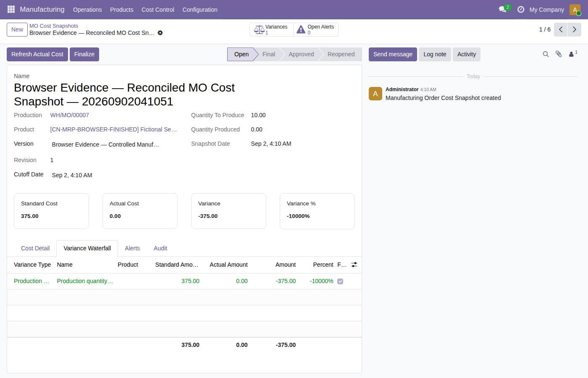588x378 pixels.
Task: Open the conversations chat icon
Action: (x=503, y=9)
